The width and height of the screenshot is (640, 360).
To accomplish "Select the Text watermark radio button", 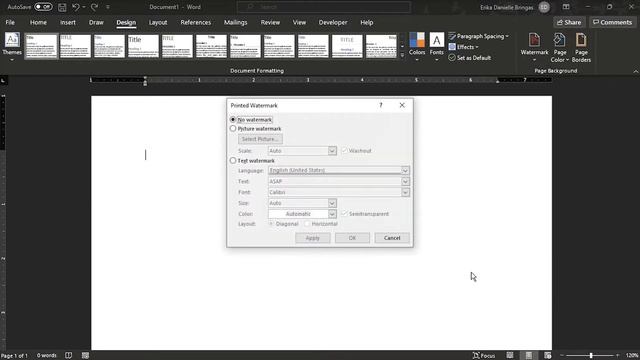I will click(233, 161).
